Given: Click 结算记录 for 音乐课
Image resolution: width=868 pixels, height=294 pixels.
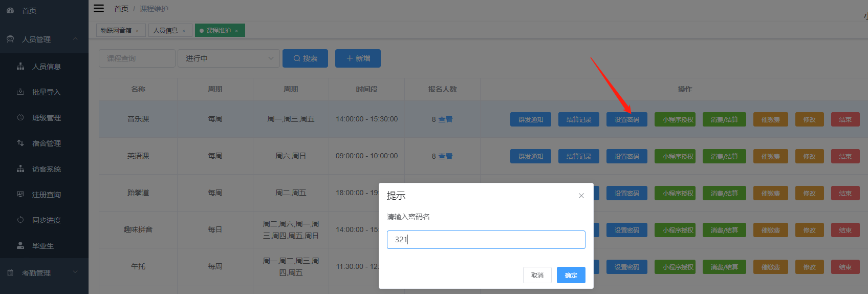Looking at the screenshot, I should [579, 119].
